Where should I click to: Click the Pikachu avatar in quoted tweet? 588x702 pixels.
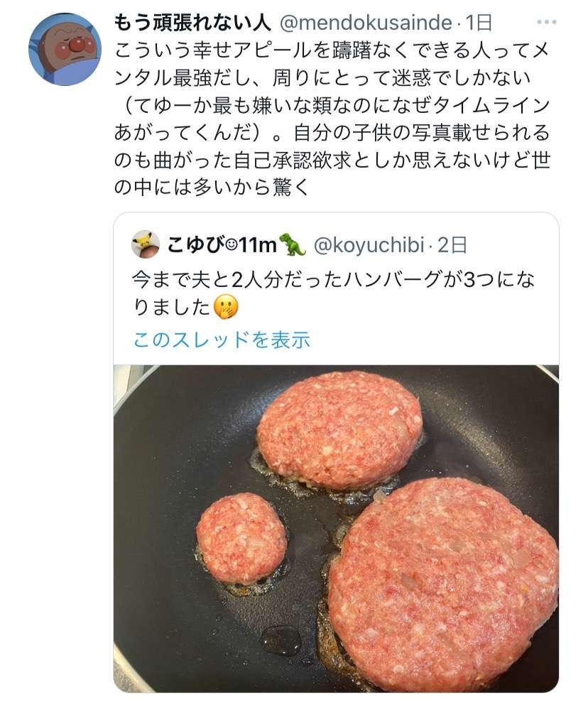146,245
